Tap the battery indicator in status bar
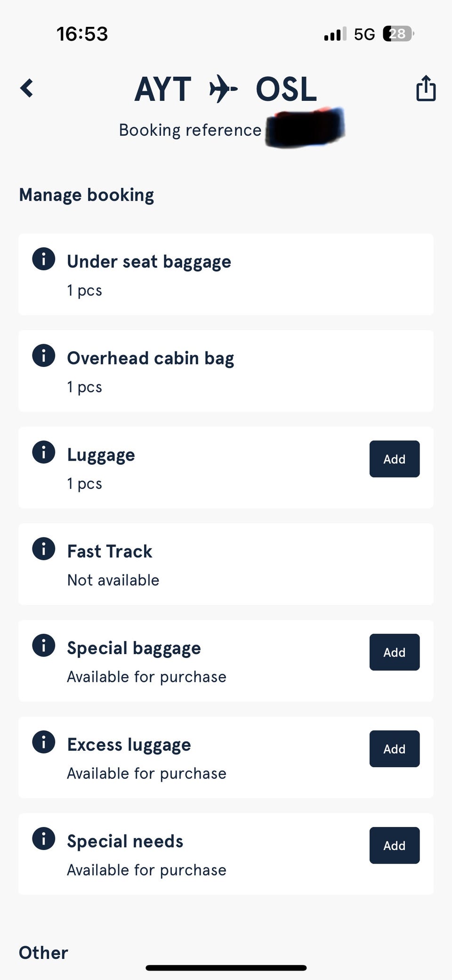 pos(398,34)
